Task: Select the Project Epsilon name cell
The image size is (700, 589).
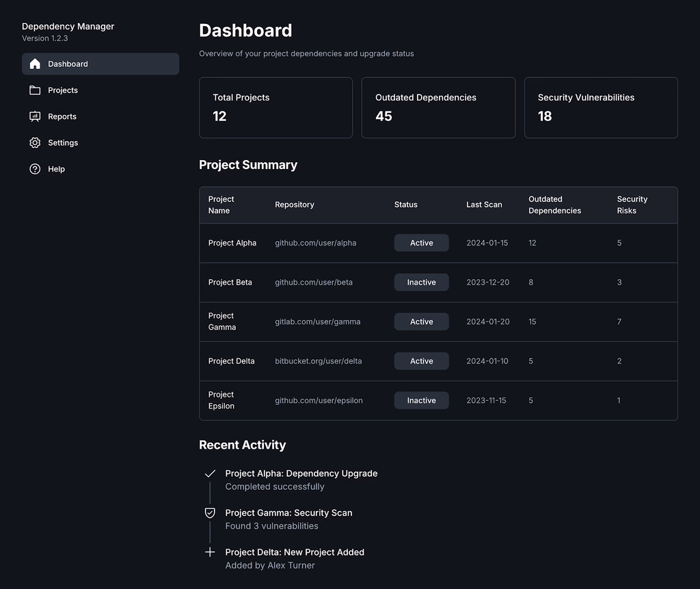Action: click(x=221, y=400)
